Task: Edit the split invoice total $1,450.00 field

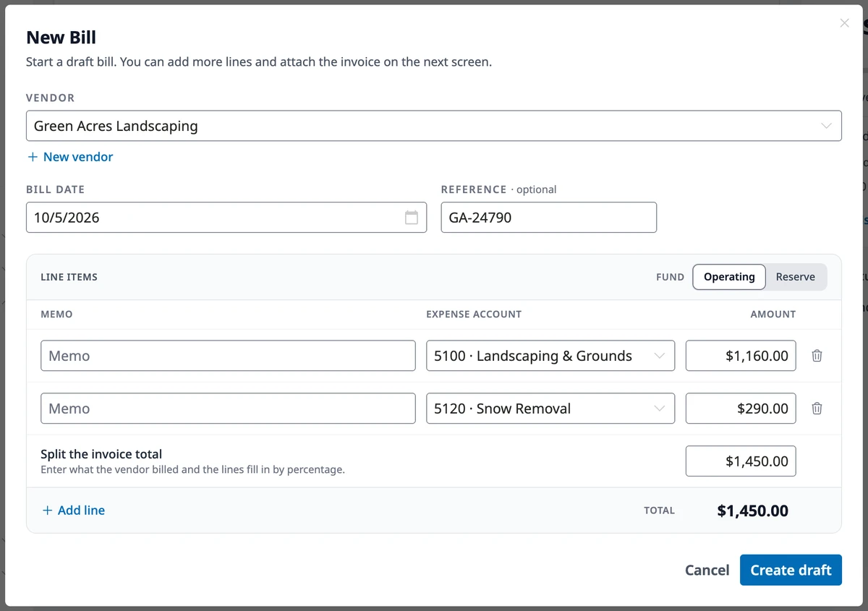Action: pyautogui.click(x=741, y=461)
